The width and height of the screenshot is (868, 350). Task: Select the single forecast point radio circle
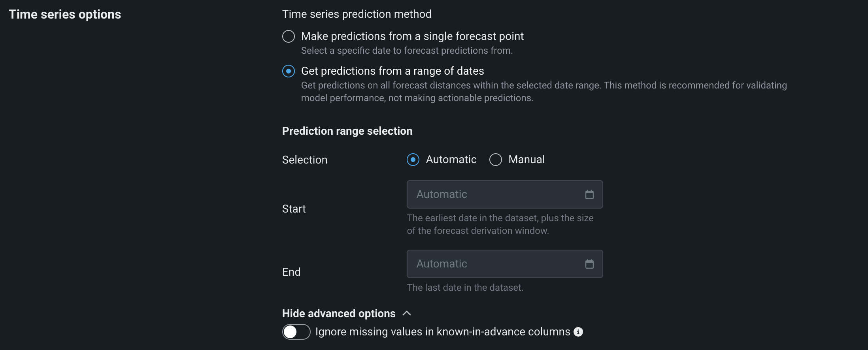(x=289, y=36)
